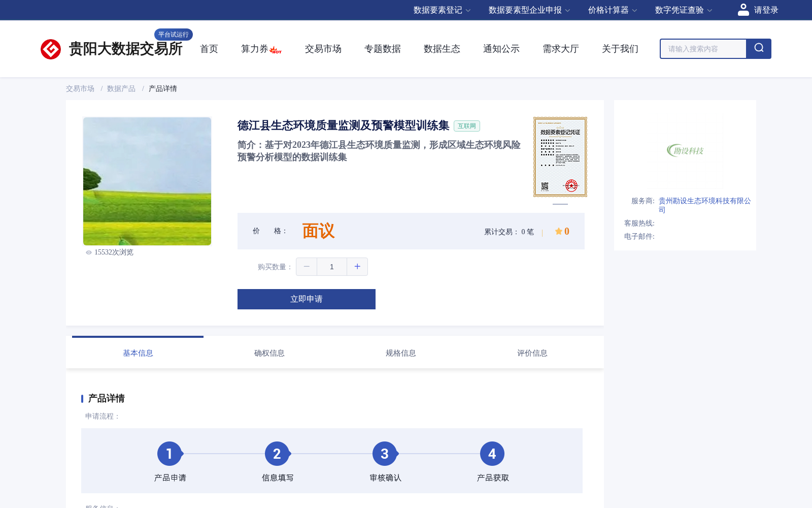Click the 客服热线 label

point(639,223)
